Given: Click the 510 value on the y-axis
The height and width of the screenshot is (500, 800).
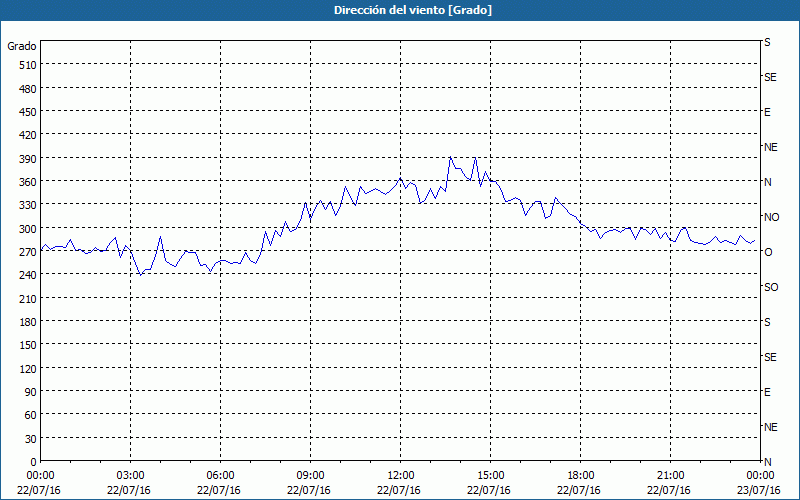Looking at the screenshot, I should [x=28, y=65].
